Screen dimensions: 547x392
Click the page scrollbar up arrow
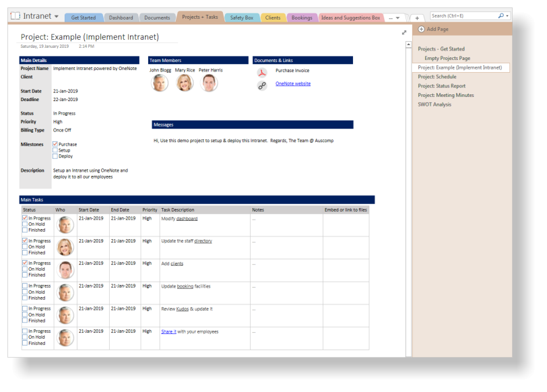(x=408, y=44)
